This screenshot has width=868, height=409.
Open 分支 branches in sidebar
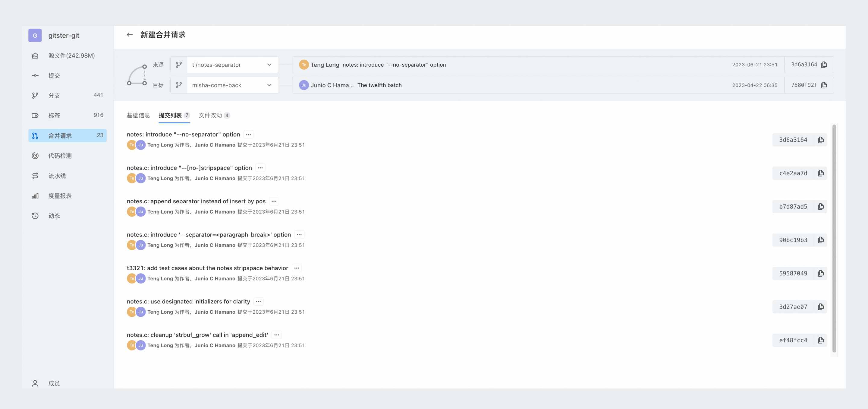[68, 95]
